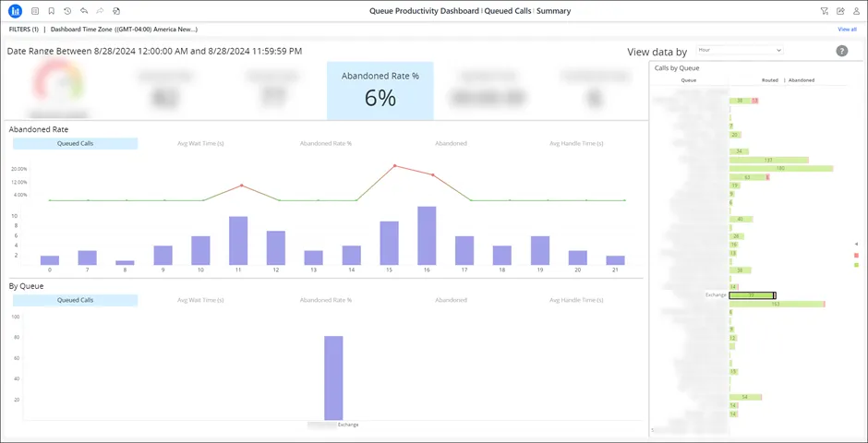
Task: Click the Queue Productivity Dashboard title
Action: click(x=424, y=11)
